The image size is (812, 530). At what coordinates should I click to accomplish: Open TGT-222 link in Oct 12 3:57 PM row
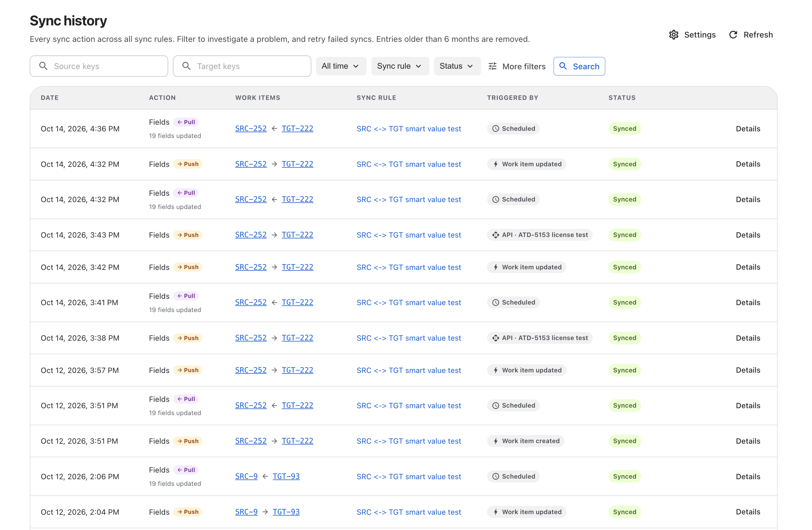(297, 370)
